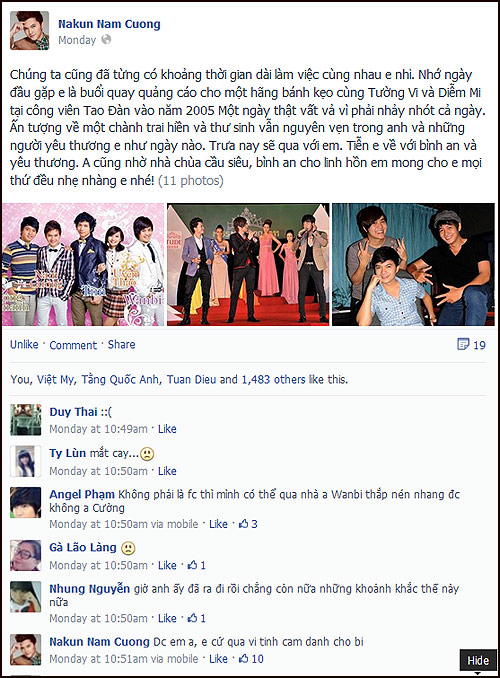Open Duy Thai's profile picture
Screen dimensions: 500x678
pyautogui.click(x=26, y=419)
